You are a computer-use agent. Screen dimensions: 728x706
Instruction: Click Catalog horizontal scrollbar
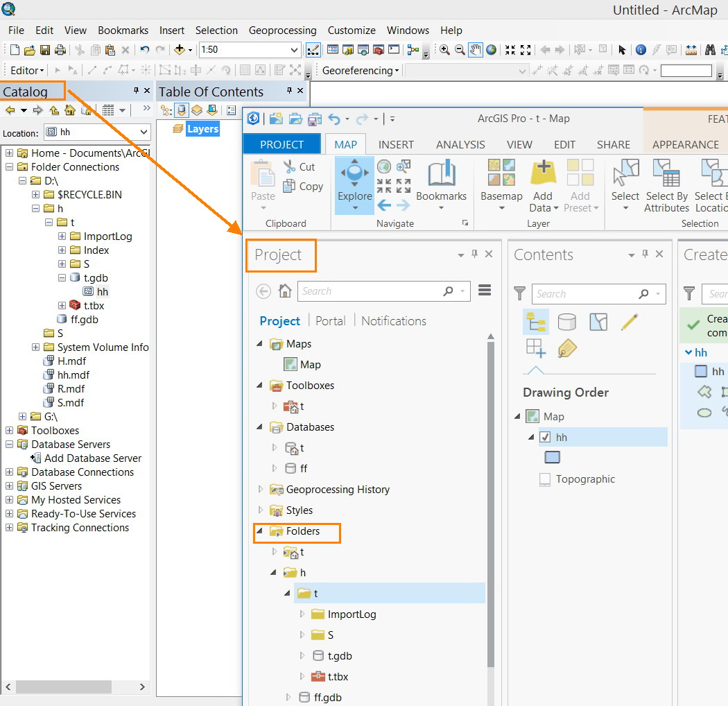(64, 687)
